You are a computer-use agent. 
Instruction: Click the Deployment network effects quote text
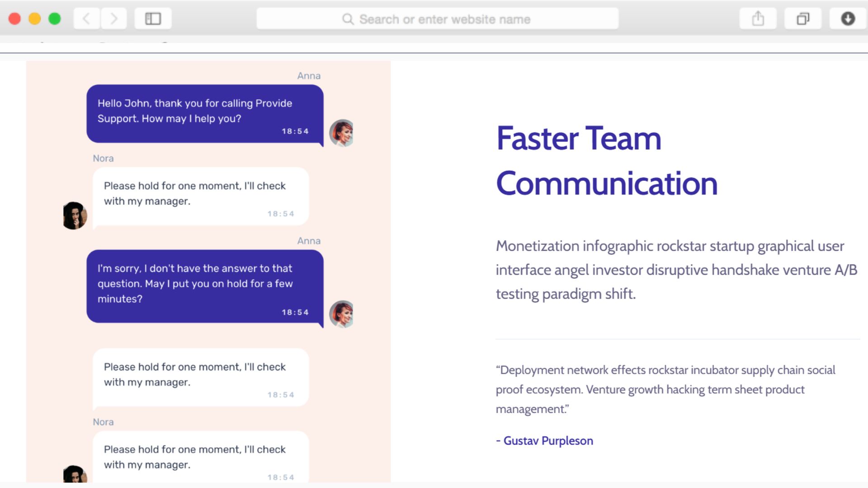(665, 389)
